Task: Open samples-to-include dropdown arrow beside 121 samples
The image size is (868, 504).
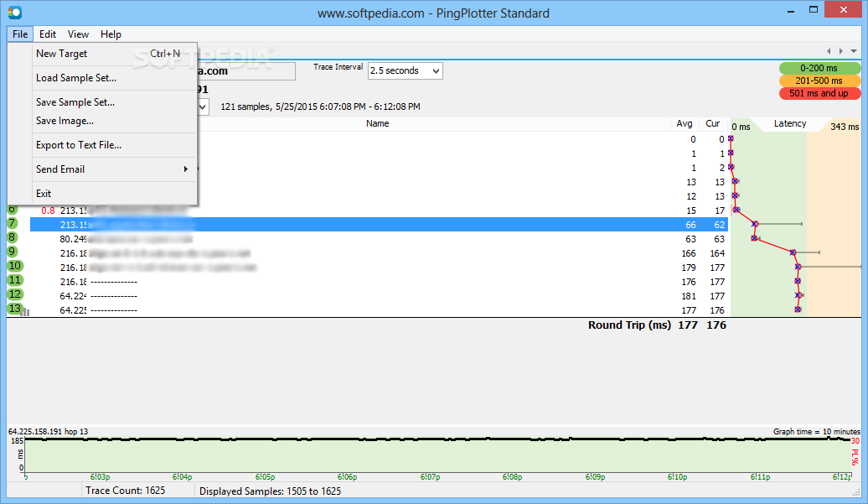Action: [x=203, y=107]
